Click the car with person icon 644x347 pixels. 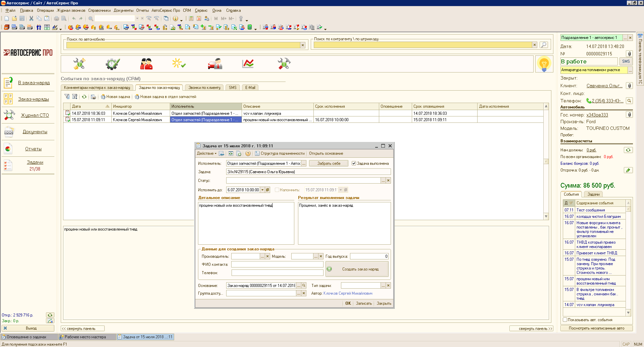tap(215, 63)
